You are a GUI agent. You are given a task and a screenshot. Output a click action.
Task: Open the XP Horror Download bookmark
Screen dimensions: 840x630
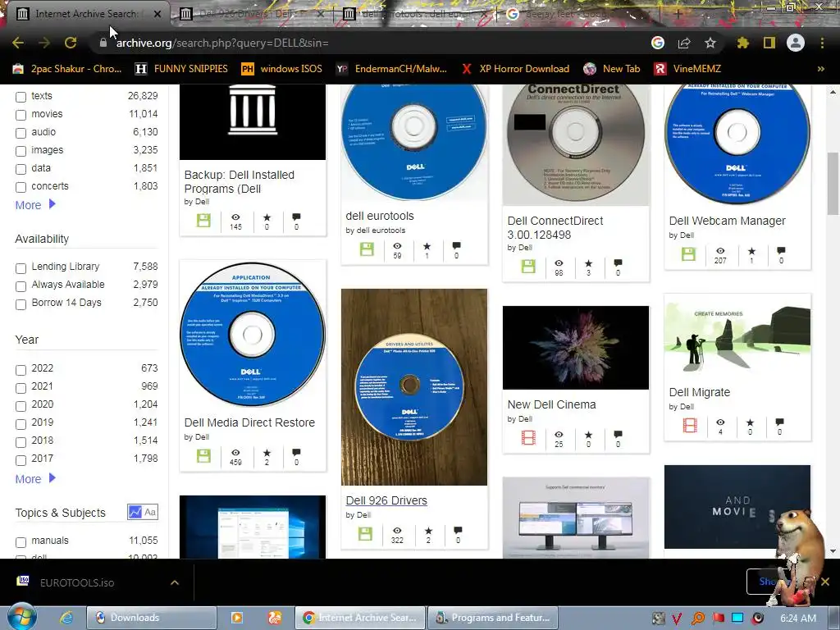515,69
